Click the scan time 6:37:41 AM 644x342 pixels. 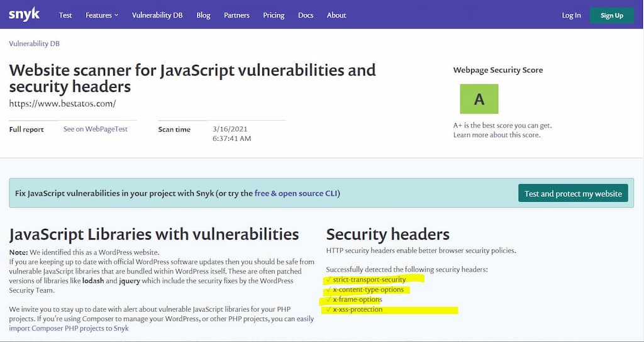point(231,139)
